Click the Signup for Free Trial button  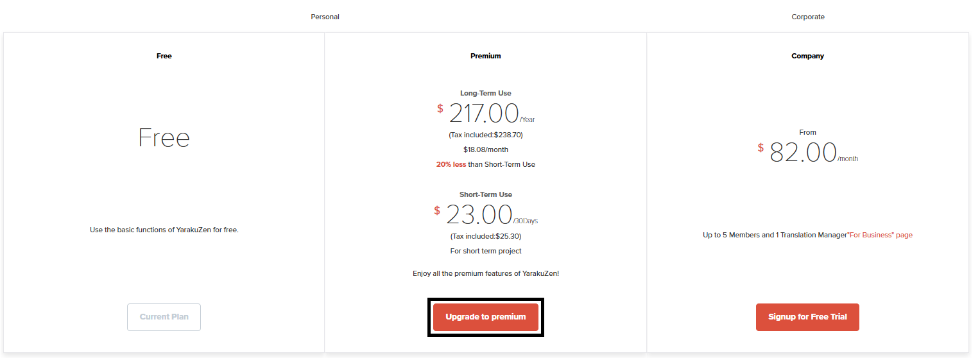click(x=807, y=317)
